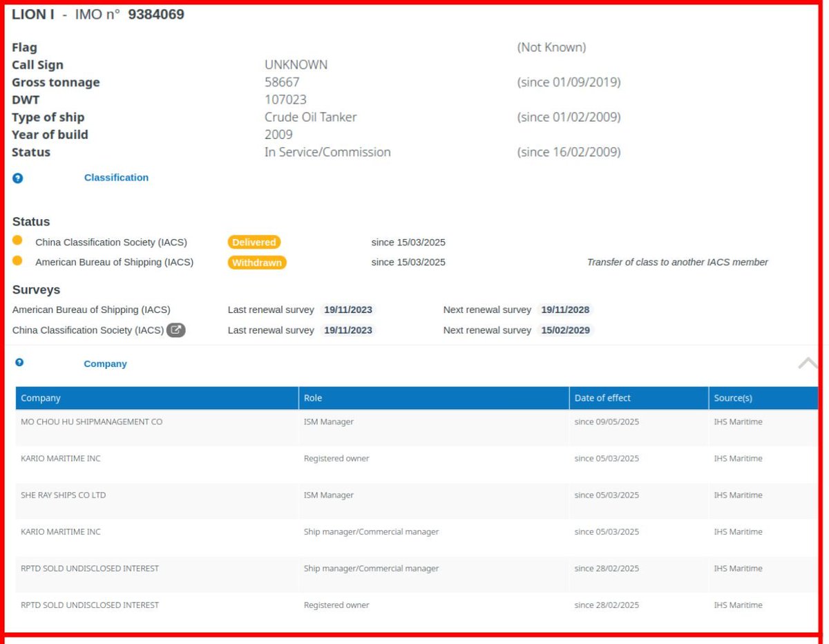
Task: Click '(since 01/09/2019)' beside Gross tonnage
Action: (x=569, y=82)
